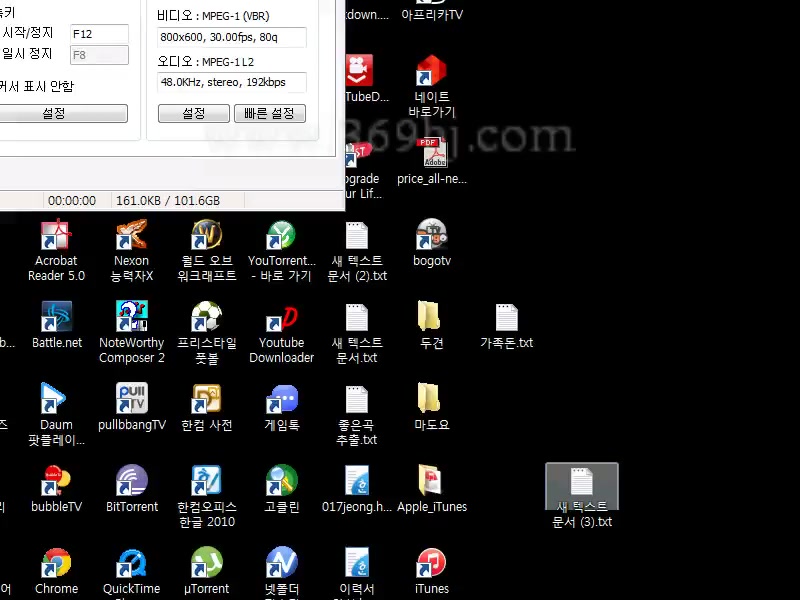Click the iTunes desktop icon
The image size is (800, 600).
(431, 565)
